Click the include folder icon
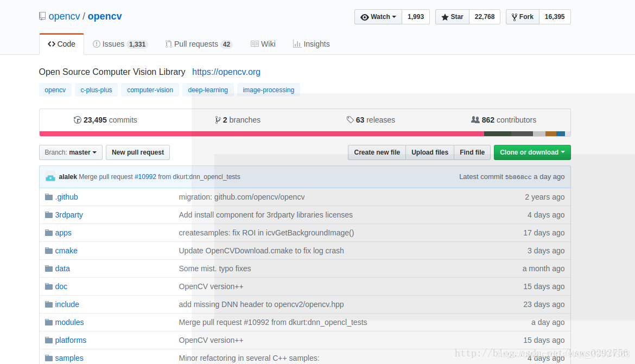The width and height of the screenshot is (635, 364). (x=49, y=304)
